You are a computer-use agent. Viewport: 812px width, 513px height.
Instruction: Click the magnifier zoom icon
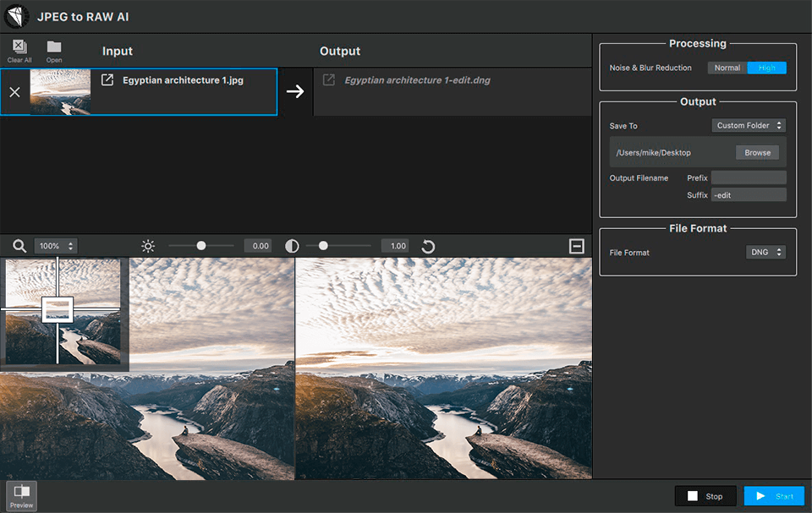pos(19,246)
